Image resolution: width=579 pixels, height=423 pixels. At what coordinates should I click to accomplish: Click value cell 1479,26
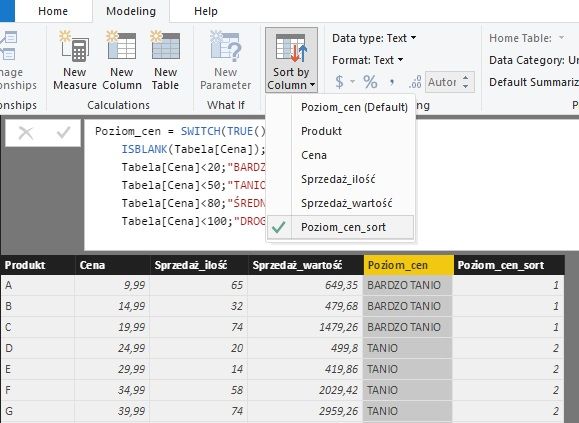click(x=305, y=327)
